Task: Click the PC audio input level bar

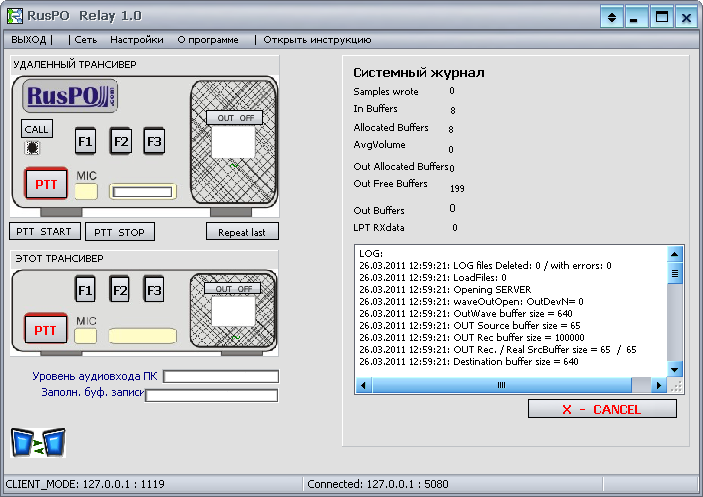Action: (221, 376)
